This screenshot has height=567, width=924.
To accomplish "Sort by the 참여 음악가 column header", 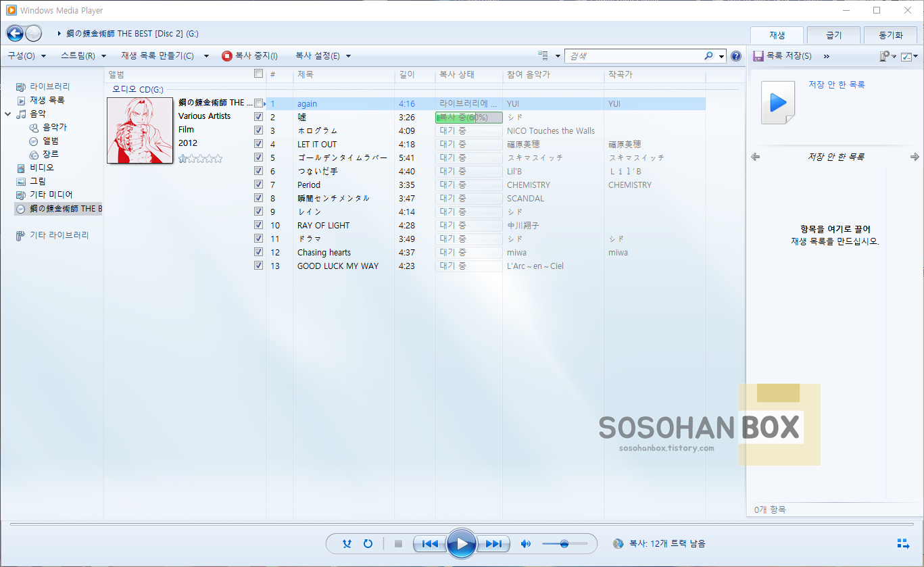I will 553,74.
